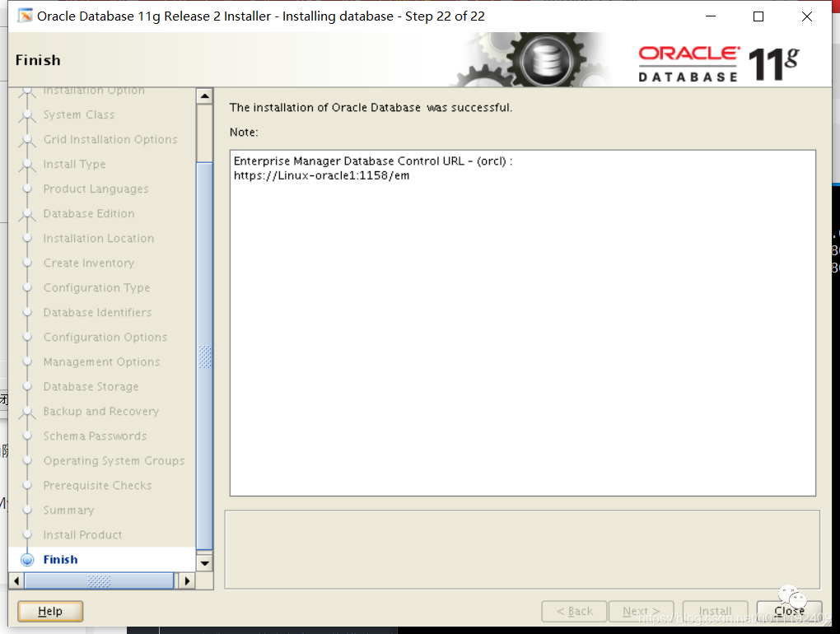Click the Finish step bullet icon
840x634 pixels.
27,560
